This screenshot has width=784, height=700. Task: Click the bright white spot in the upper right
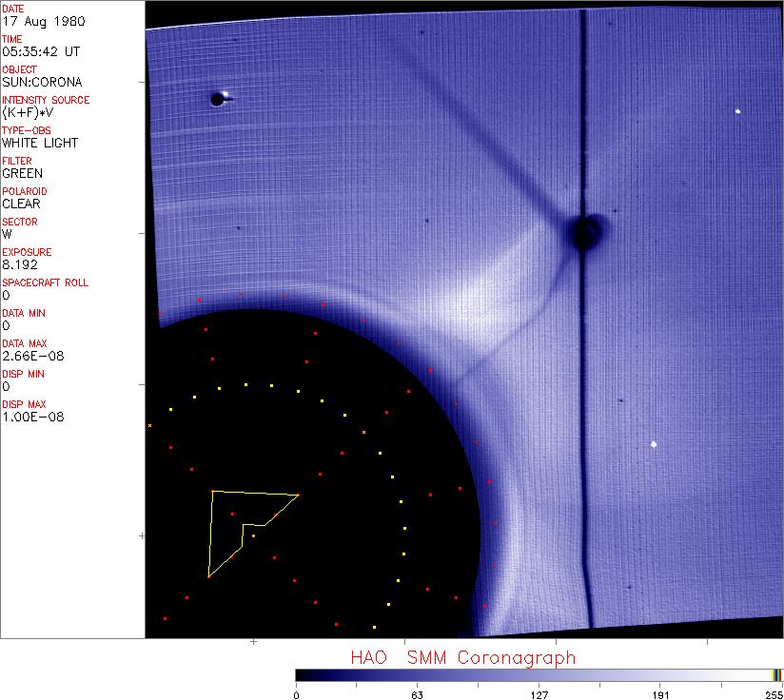click(737, 111)
